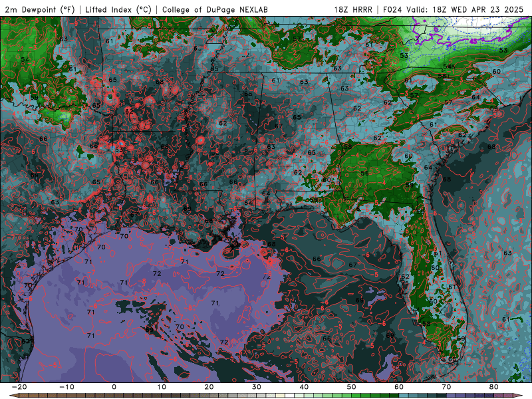Click the 60 label on the color scale

[x=399, y=387]
